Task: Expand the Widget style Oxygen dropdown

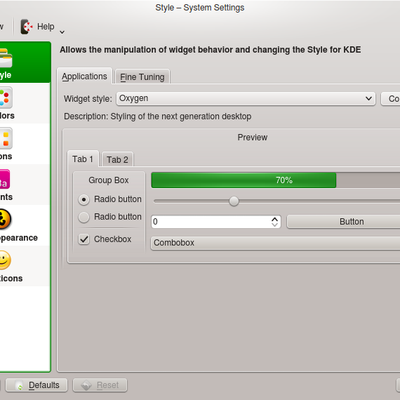Action: tap(246, 99)
